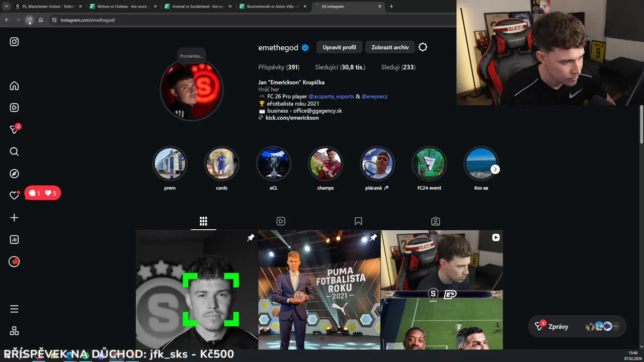Open Sledující 30,8 tis. followers list
Screen dimensions: 644x362
pyautogui.click(x=340, y=67)
